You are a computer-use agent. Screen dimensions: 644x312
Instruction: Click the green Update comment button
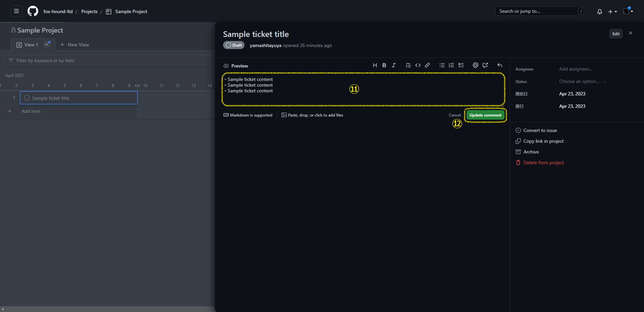[x=485, y=115]
